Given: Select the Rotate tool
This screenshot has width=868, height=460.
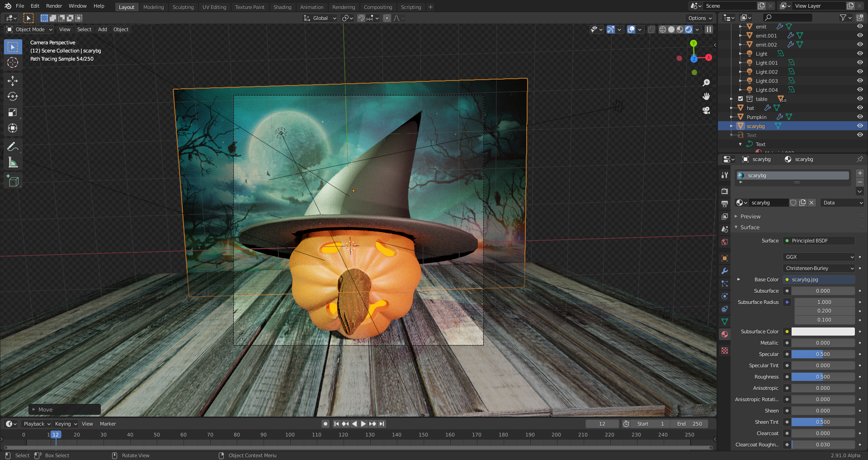Looking at the screenshot, I should (x=13, y=97).
